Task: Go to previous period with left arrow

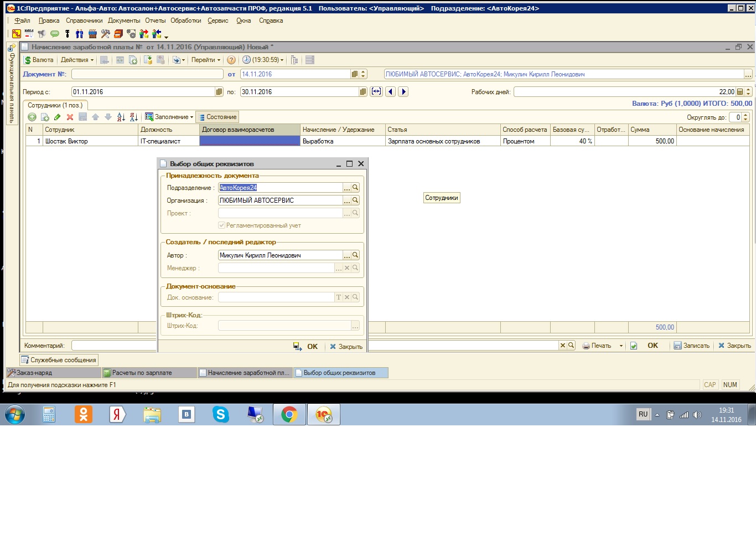Action: click(391, 92)
